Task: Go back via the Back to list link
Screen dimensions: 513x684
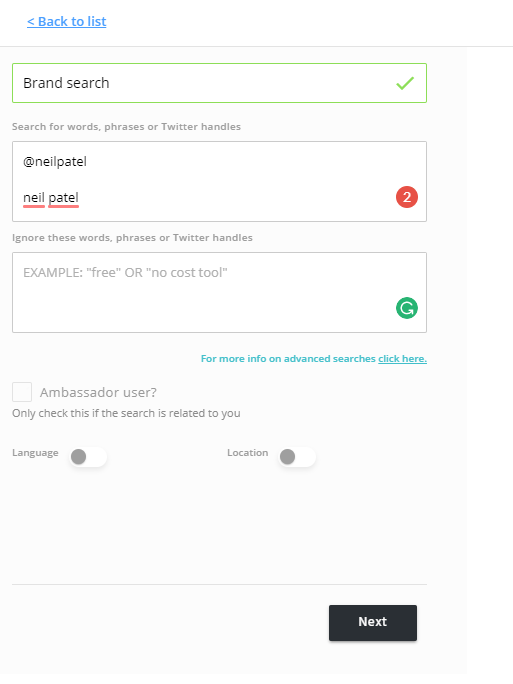Action: click(67, 21)
